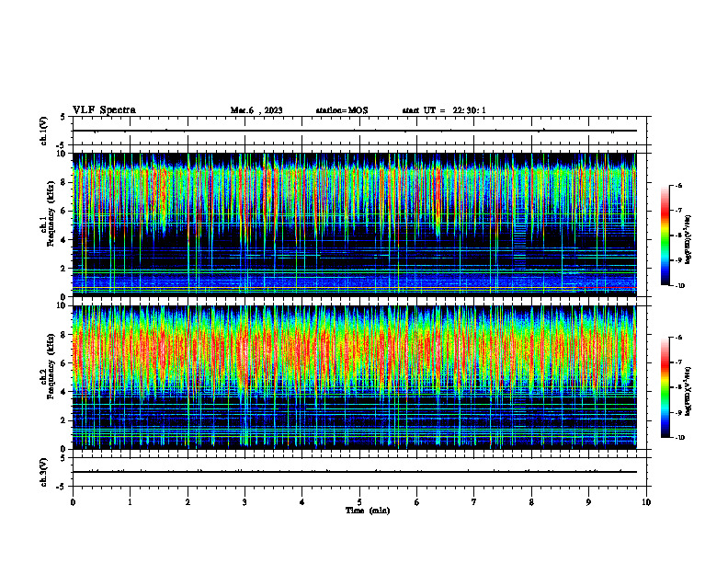Click the "Time (min)" axis label
This screenshot has height=563, width=728.
coord(368,511)
